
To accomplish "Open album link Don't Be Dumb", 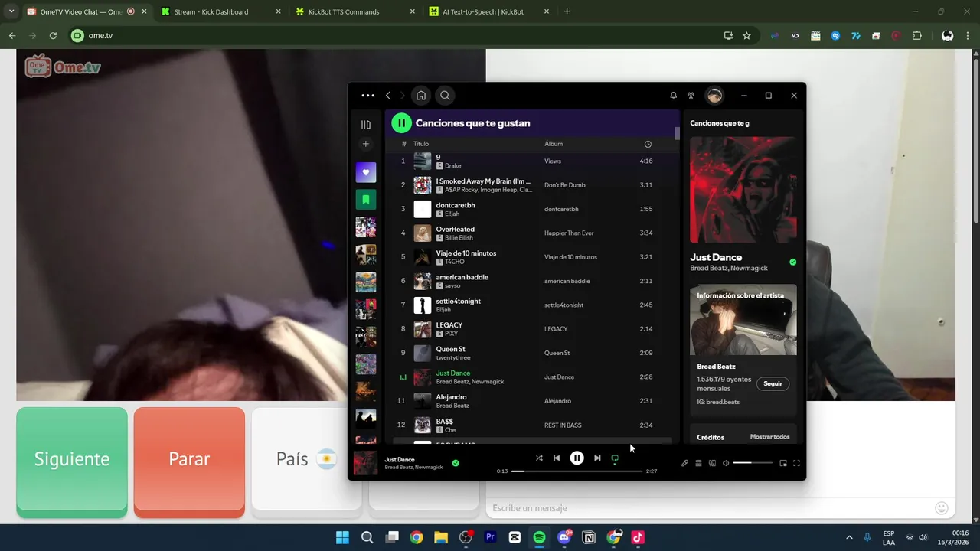I will (x=564, y=185).
